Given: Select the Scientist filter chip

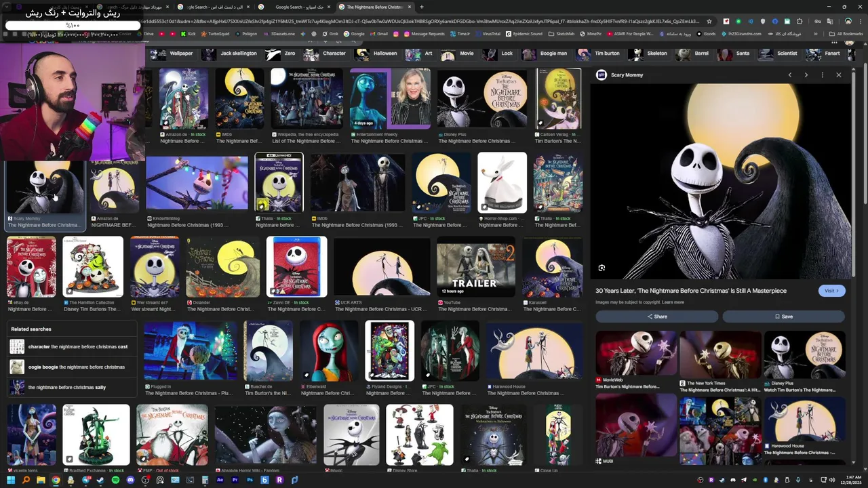Looking at the screenshot, I should (779, 54).
